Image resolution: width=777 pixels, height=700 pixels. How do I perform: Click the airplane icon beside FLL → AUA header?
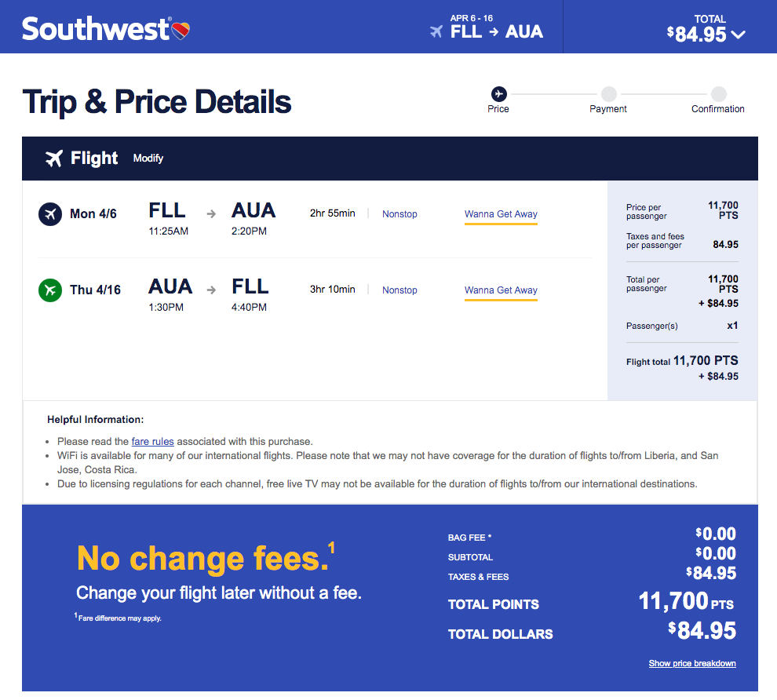coord(436,31)
